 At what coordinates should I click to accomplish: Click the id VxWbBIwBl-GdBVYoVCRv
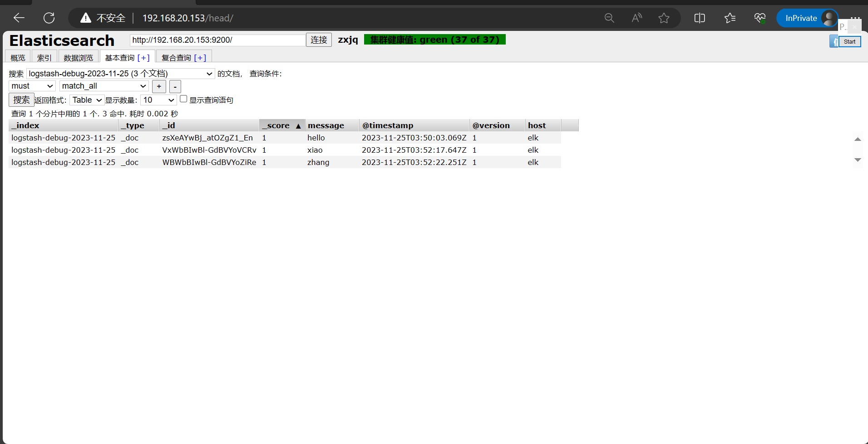pos(209,150)
